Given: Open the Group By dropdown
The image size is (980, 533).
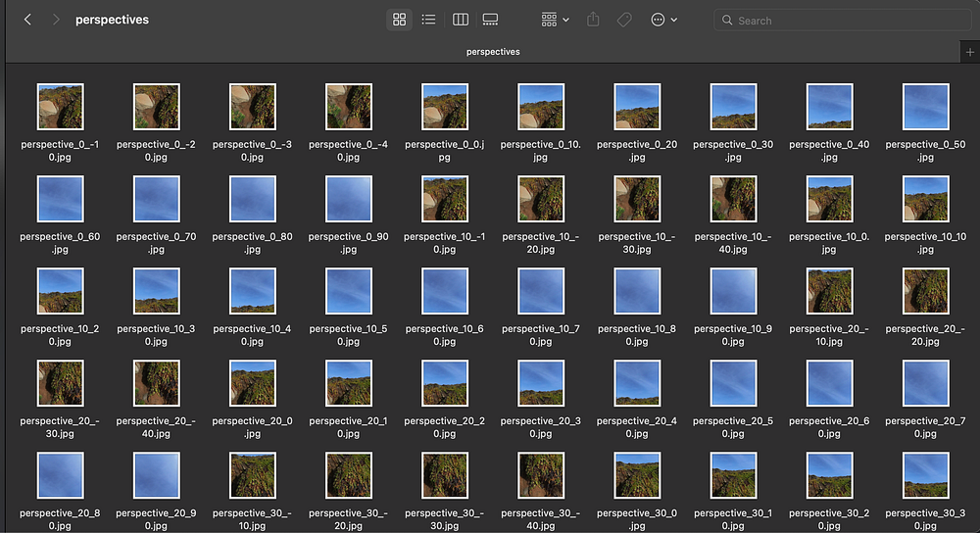Looking at the screenshot, I should pos(555,20).
